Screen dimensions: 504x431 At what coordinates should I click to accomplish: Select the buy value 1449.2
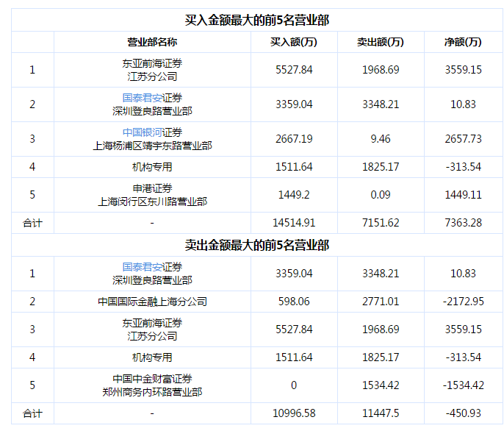[x=294, y=195]
